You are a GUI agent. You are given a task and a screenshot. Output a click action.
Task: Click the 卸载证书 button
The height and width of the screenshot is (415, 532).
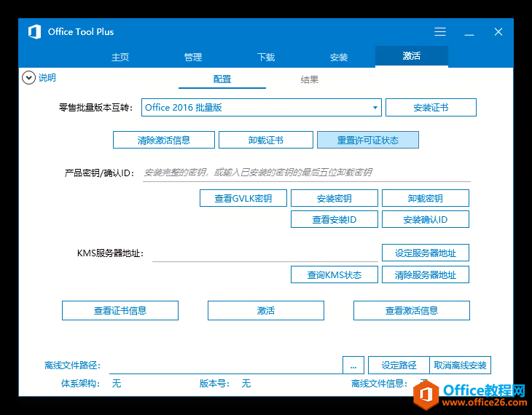click(x=266, y=140)
